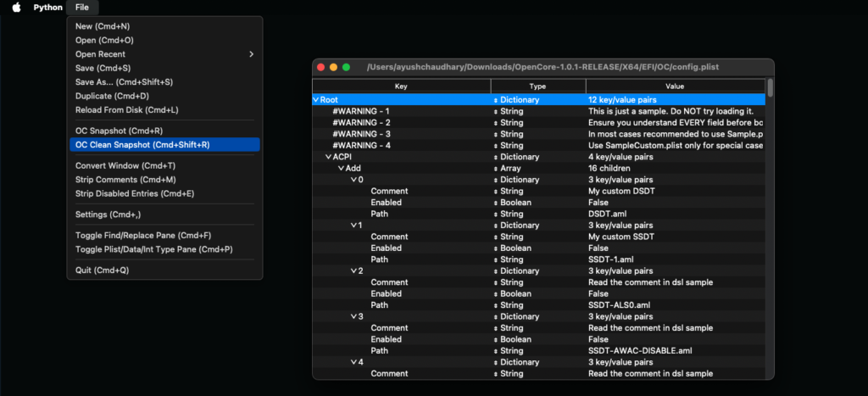Click the config.plist window title path
Viewport: 868px width, 396px height.
pyautogui.click(x=543, y=68)
